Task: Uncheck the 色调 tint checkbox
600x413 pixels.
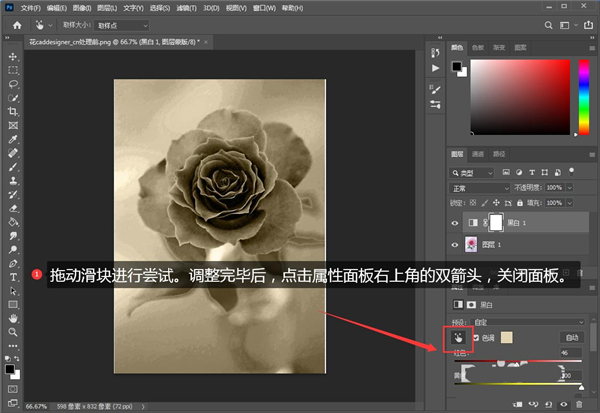Action: click(476, 337)
